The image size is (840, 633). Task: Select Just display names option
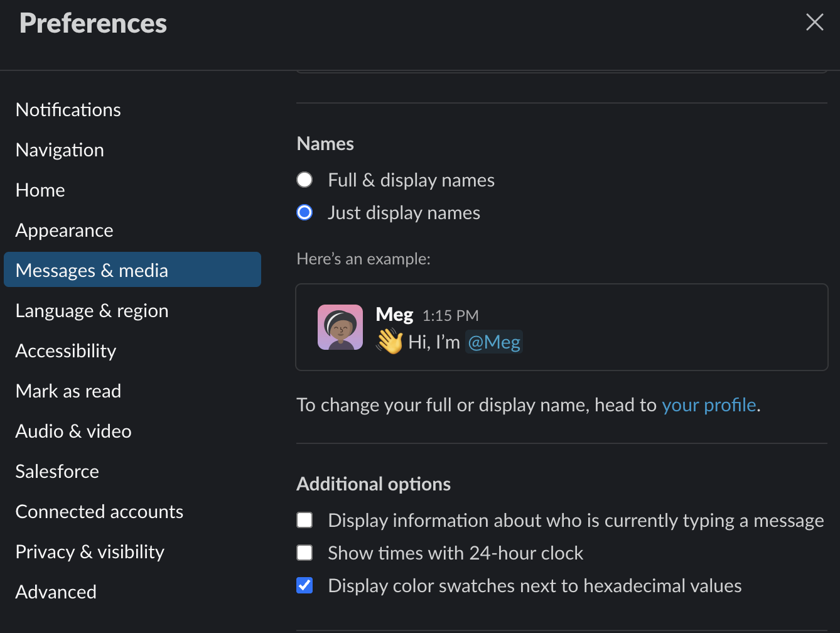pyautogui.click(x=305, y=213)
